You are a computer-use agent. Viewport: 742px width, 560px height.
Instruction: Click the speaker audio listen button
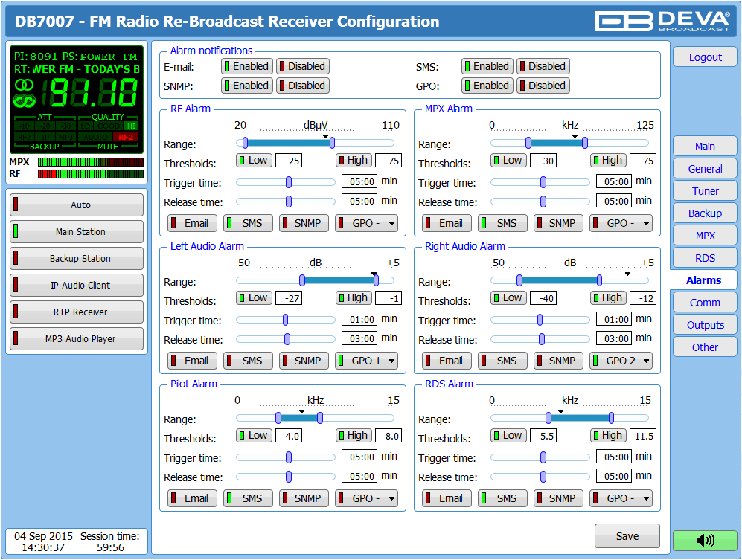tap(704, 541)
